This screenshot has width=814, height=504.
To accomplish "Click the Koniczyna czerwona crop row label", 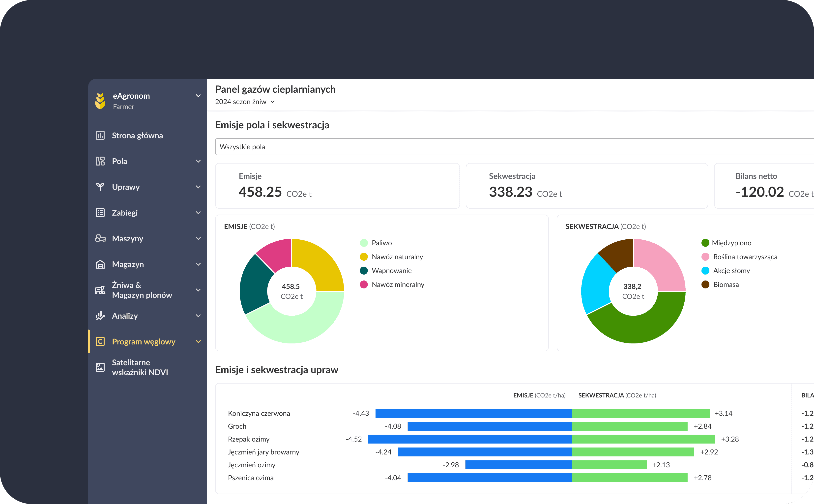I will [259, 413].
